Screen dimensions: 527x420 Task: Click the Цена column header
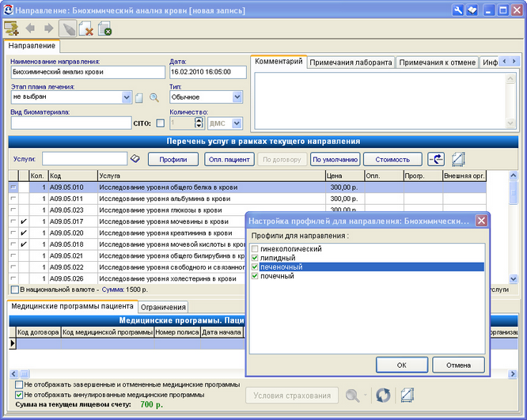pos(345,176)
